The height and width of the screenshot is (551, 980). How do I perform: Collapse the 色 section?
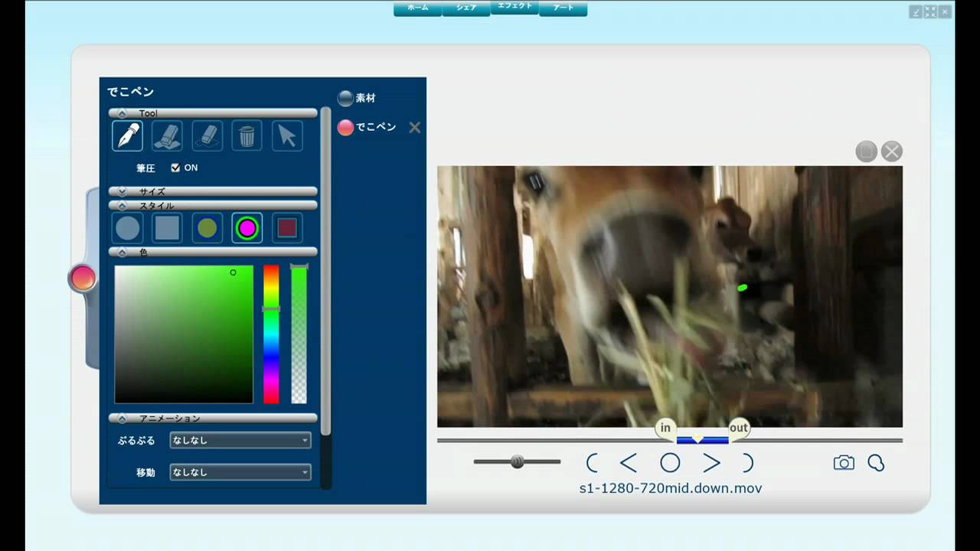click(213, 251)
